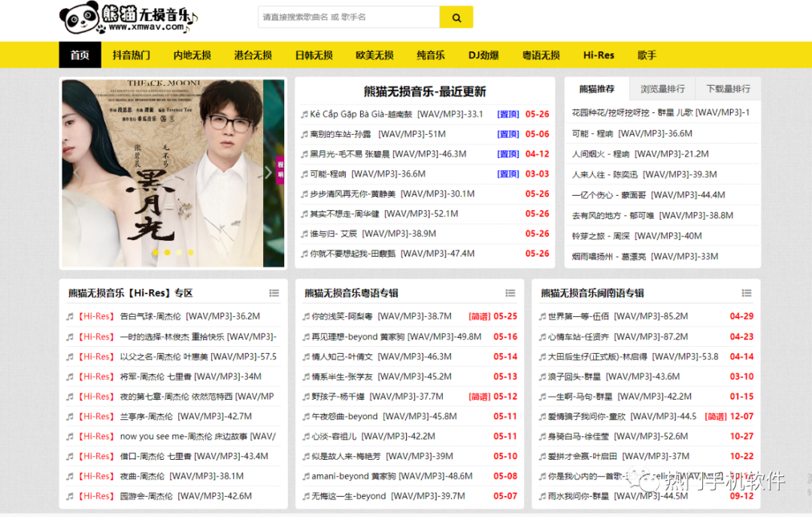Open the DJ劲爆 nav item
The width and height of the screenshot is (812, 517).
click(x=483, y=55)
